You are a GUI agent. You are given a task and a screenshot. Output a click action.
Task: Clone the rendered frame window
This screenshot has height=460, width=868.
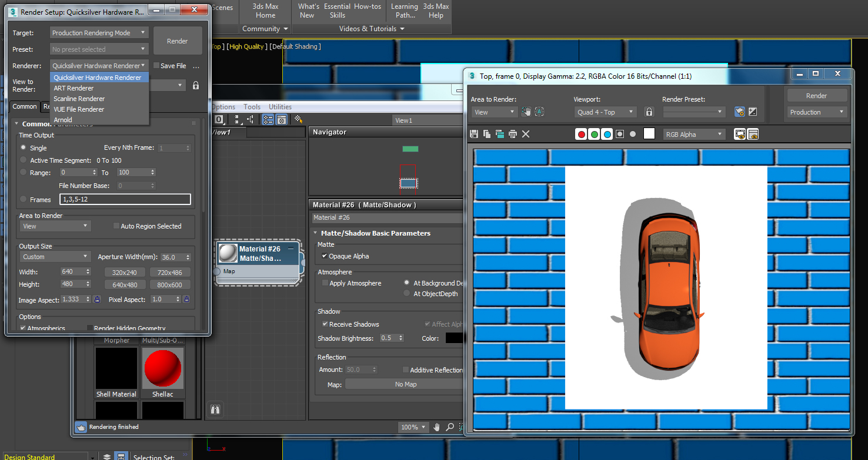coord(499,134)
